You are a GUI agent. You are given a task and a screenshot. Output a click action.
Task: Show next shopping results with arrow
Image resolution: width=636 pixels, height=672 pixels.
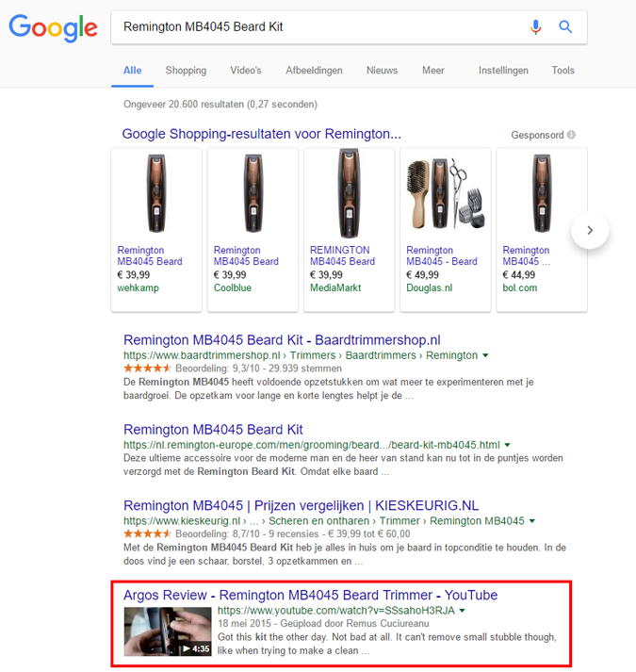point(590,230)
